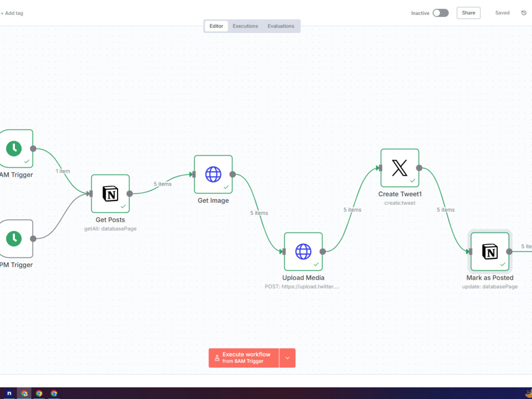Click Upload Media input connector handle

coord(284,252)
